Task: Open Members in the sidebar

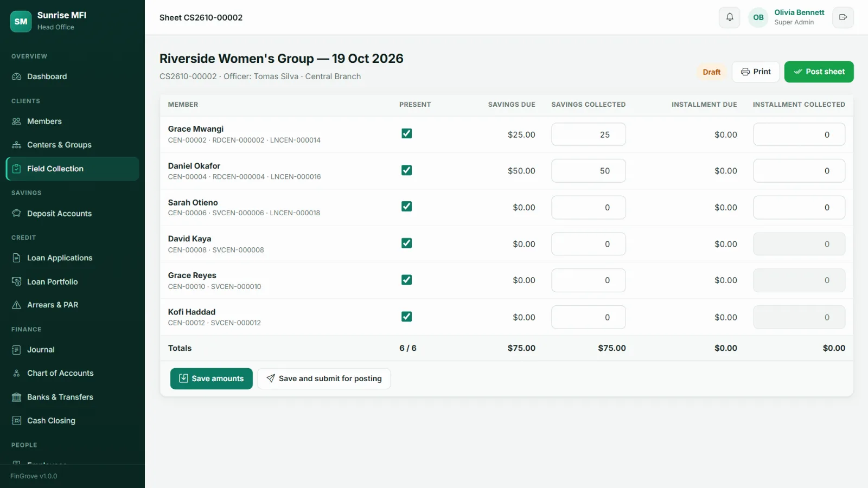Action: (x=72, y=121)
